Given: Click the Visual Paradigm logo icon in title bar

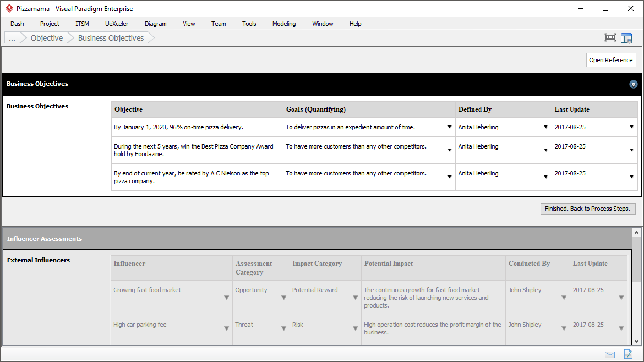Looking at the screenshot, I should pos(9,8).
